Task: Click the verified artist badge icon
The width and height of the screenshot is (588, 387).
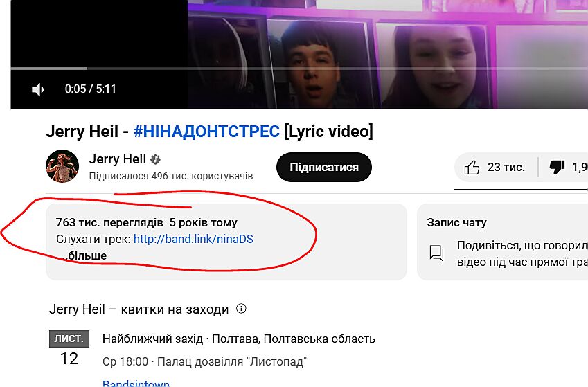Action: pos(155,159)
